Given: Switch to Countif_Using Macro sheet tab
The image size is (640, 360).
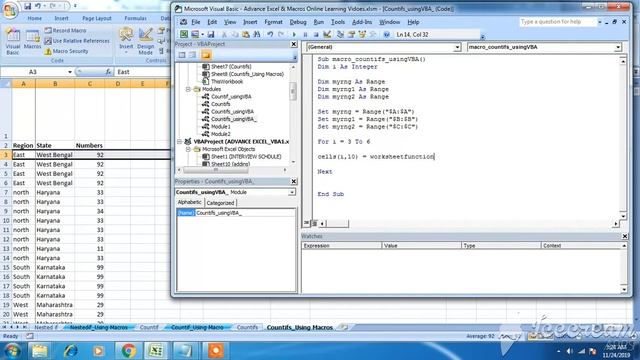Looking at the screenshot, I should click(197, 327).
